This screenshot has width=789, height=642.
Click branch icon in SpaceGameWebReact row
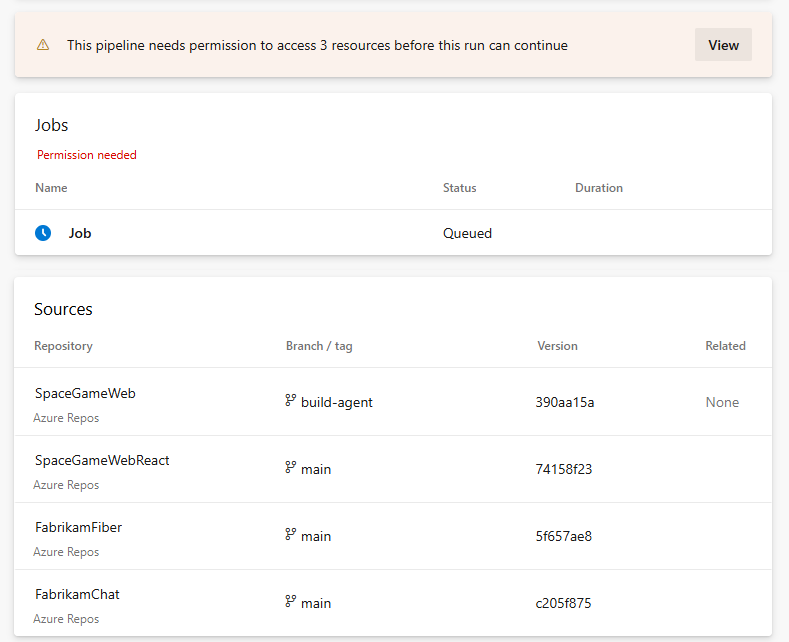tap(291, 468)
